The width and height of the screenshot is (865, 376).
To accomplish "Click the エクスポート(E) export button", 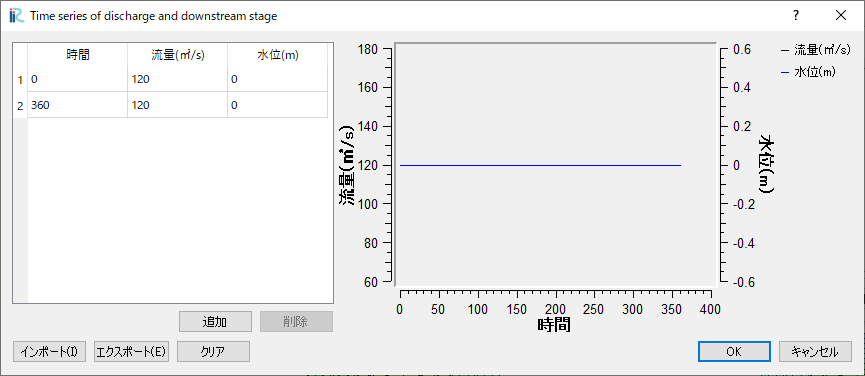I will (x=131, y=351).
